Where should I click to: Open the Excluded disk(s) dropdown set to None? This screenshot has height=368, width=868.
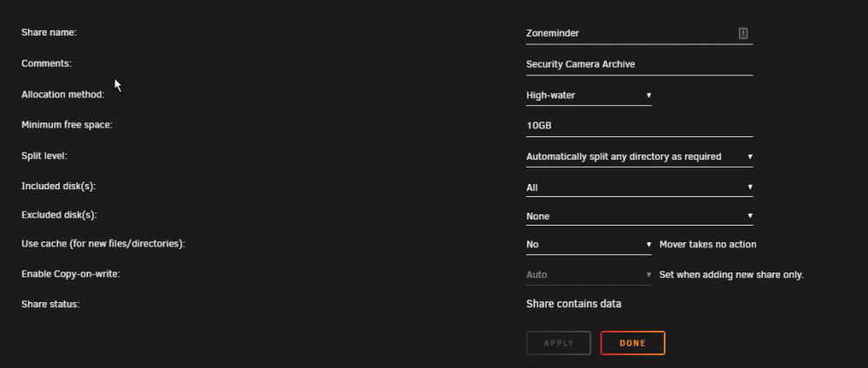640,216
